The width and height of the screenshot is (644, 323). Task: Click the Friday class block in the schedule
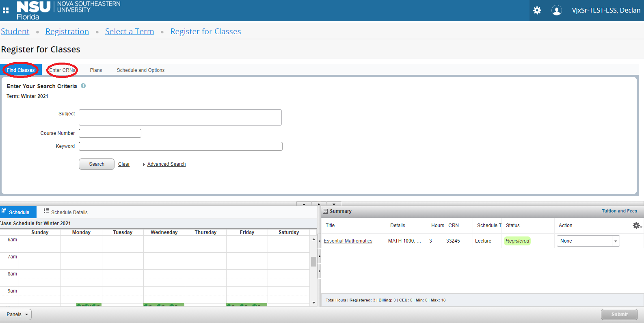[x=247, y=305]
